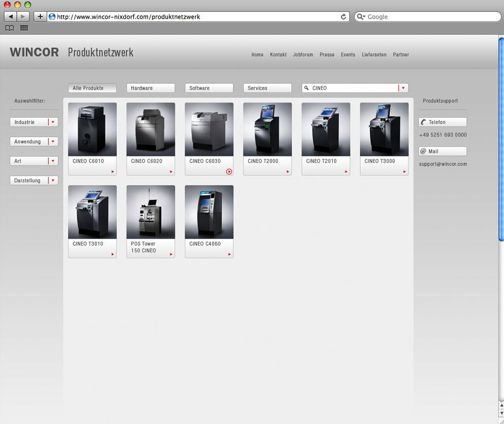504x424 pixels.
Task: Click red arrow on CINEO C6010 card
Action: [112, 172]
